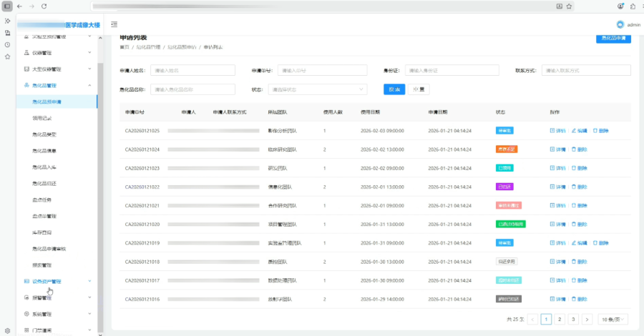
Task: Click the 申请单号 input field
Action: tap(323, 70)
